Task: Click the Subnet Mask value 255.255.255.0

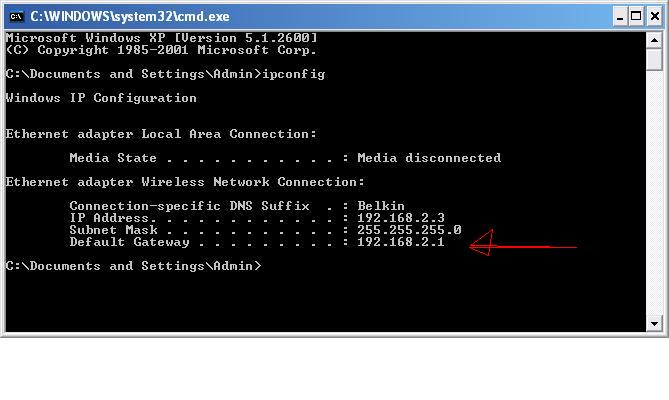Action: tap(409, 230)
